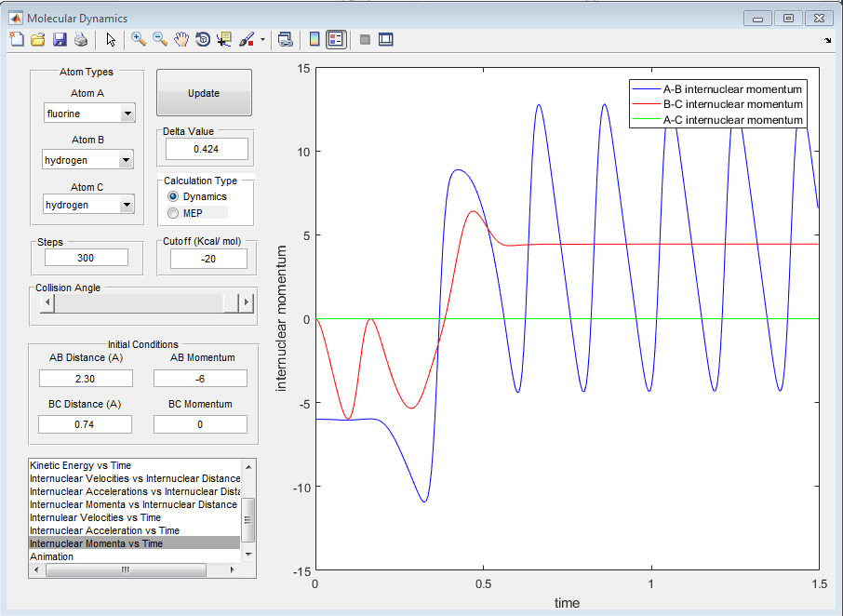The height and width of the screenshot is (616, 843).
Task: Click the MATLAB logo in the title bar
Action: 16,18
